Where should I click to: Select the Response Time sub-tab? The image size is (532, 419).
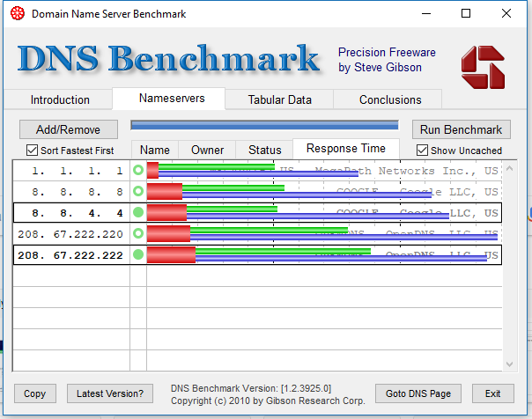pos(346,149)
